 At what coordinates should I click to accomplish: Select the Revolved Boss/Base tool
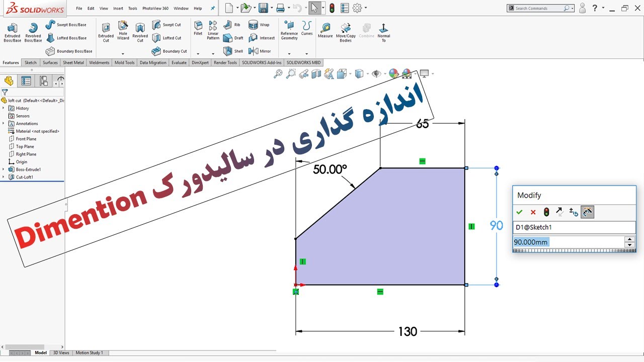pos(33,32)
